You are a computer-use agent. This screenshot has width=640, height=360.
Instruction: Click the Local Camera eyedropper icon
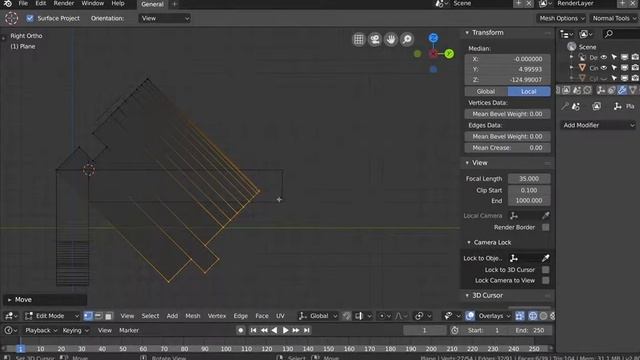click(545, 216)
